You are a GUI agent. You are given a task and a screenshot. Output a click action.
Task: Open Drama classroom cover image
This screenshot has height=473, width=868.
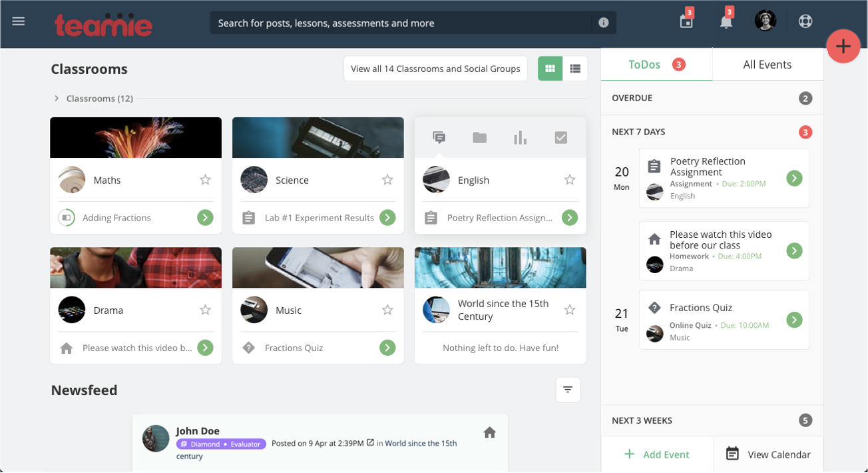click(136, 268)
